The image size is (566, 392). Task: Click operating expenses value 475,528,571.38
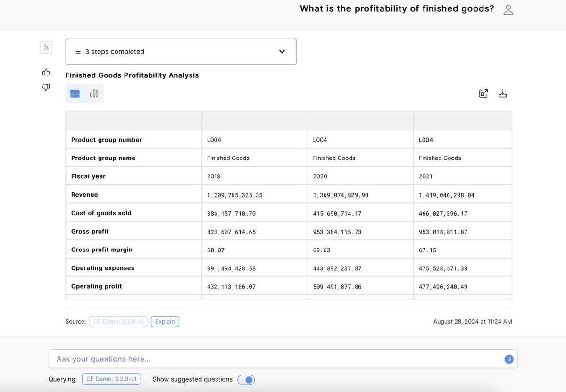(x=443, y=269)
